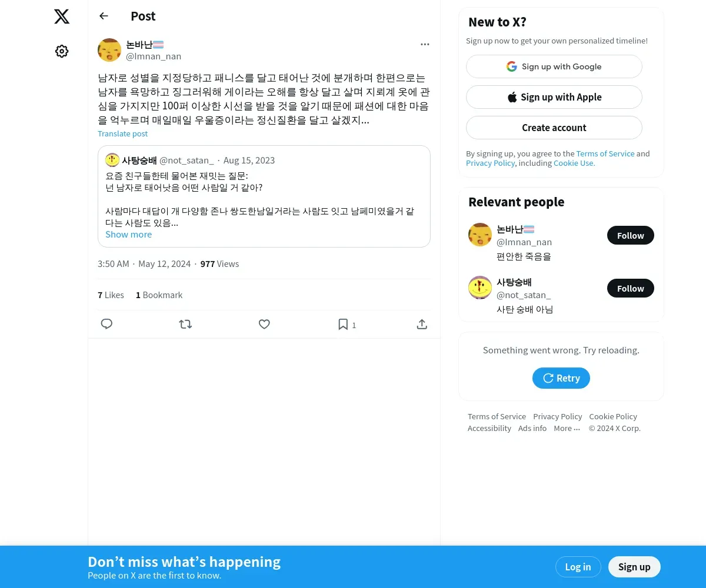Follow the @not_satan_ account
This screenshot has width=706, height=588.
[x=631, y=288]
